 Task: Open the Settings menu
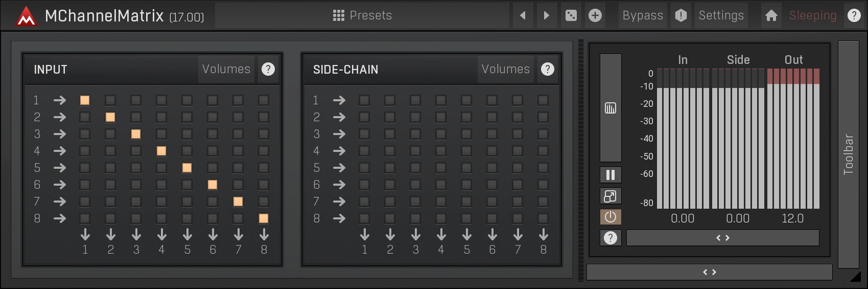721,15
